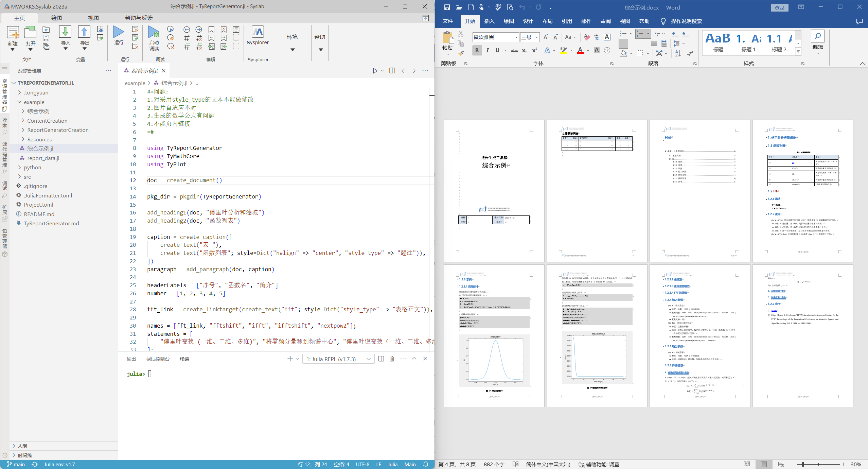This screenshot has width=868, height=469.
Task: Expand the python folder in explorer
Action: tap(32, 167)
